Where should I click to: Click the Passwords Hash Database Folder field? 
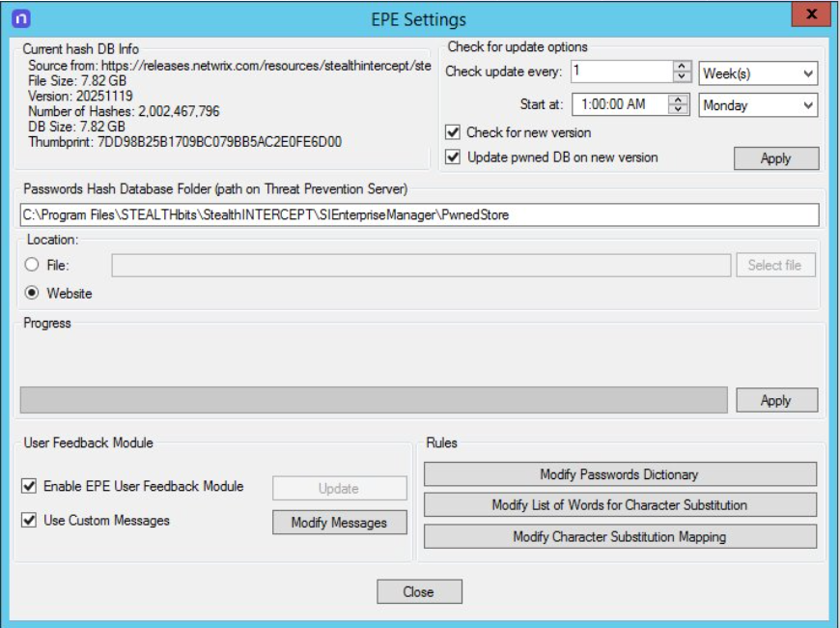coord(418,214)
